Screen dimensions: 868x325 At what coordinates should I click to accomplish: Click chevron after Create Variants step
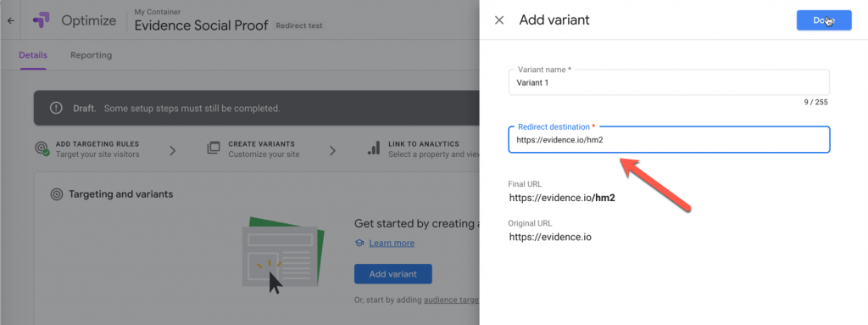coord(332,150)
